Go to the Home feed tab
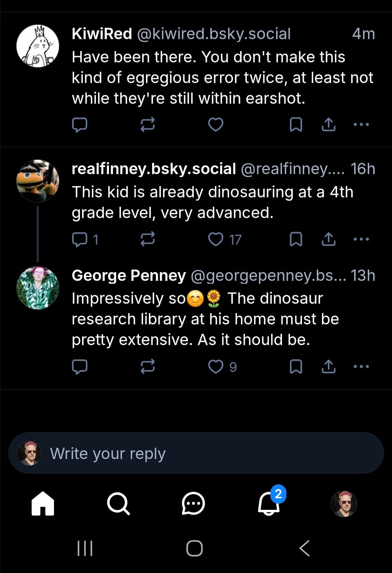This screenshot has width=392, height=573. point(43,503)
